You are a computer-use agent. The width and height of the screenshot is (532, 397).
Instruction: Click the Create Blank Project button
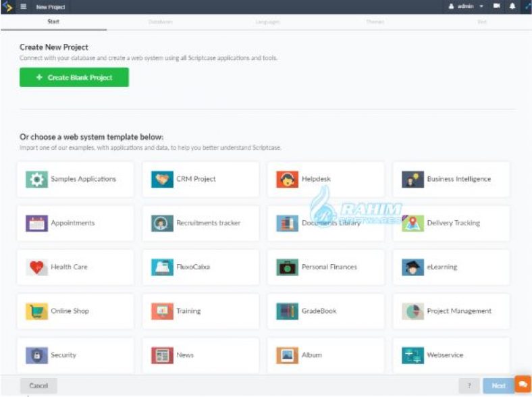[74, 78]
